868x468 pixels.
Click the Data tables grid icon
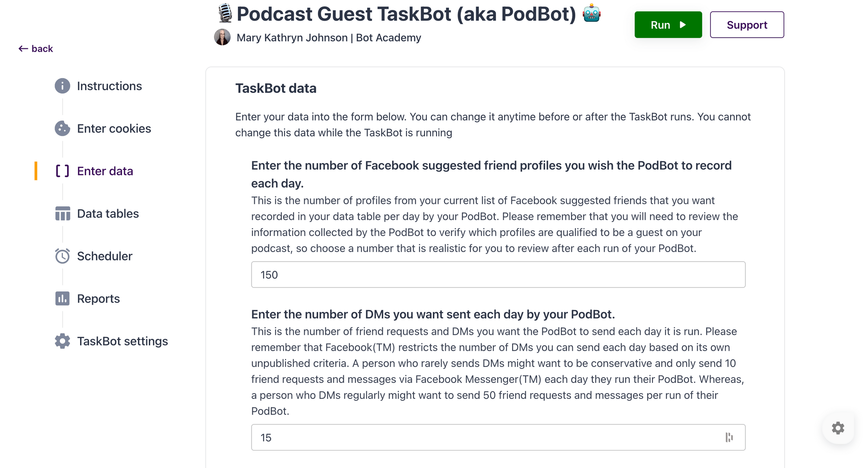coord(62,214)
